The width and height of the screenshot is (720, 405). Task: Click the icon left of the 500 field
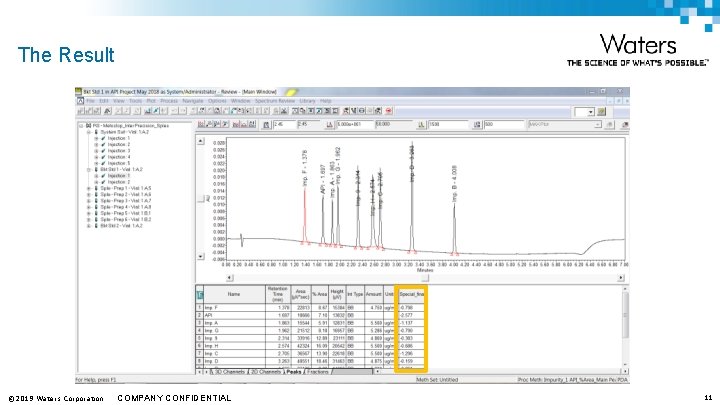[x=477, y=124]
